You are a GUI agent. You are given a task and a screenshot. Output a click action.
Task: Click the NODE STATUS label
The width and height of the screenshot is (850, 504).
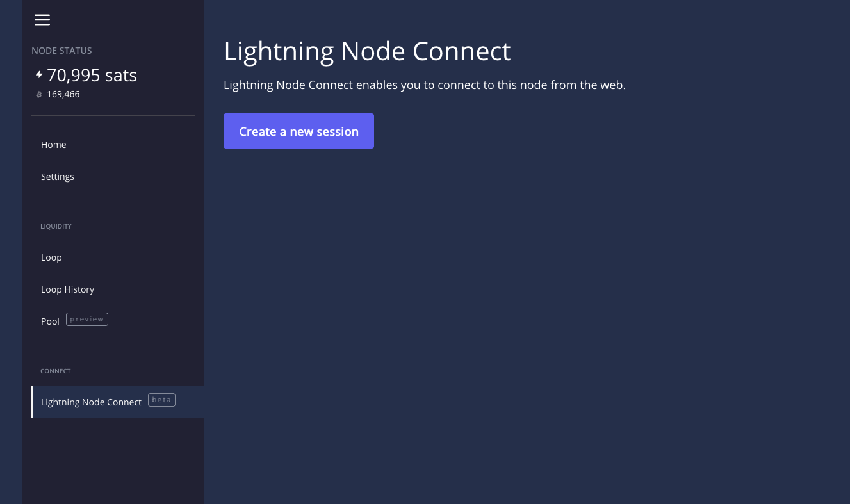(61, 51)
